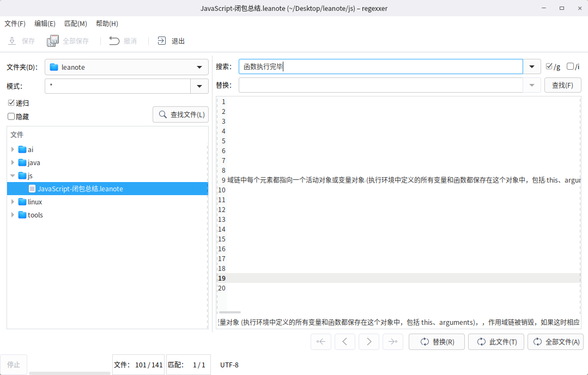The width and height of the screenshot is (588, 375).
Task: Click the Save (保存) toolbar icon
Action: click(12, 41)
